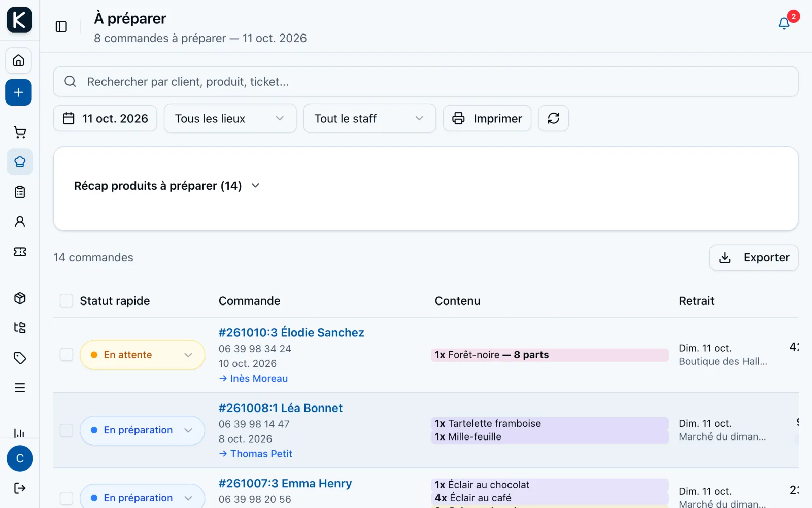Go to the home icon

pos(19,60)
